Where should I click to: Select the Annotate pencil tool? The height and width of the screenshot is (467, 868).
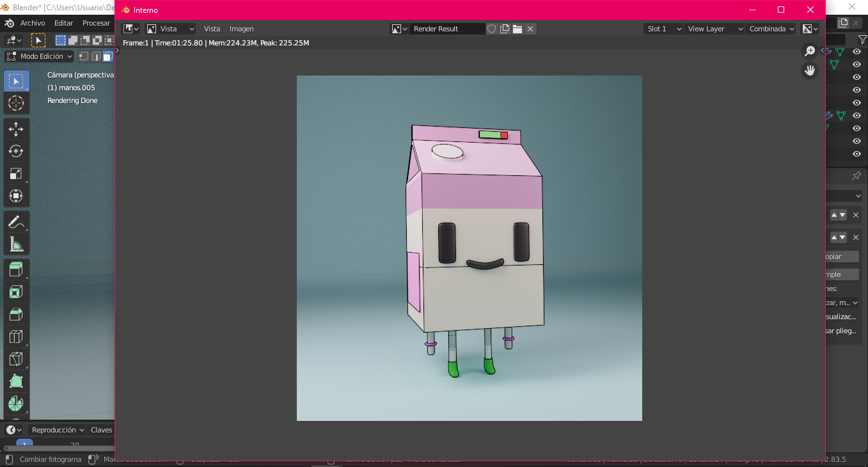16,222
